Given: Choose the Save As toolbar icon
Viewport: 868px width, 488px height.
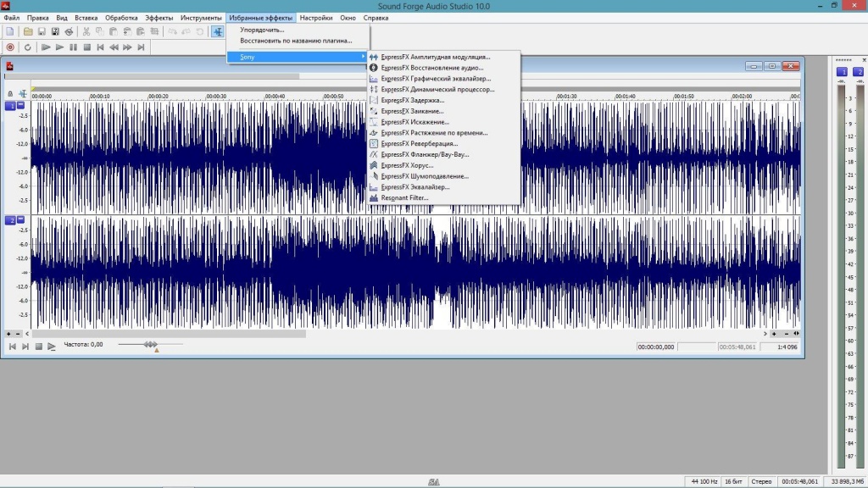Looking at the screenshot, I should point(55,31).
